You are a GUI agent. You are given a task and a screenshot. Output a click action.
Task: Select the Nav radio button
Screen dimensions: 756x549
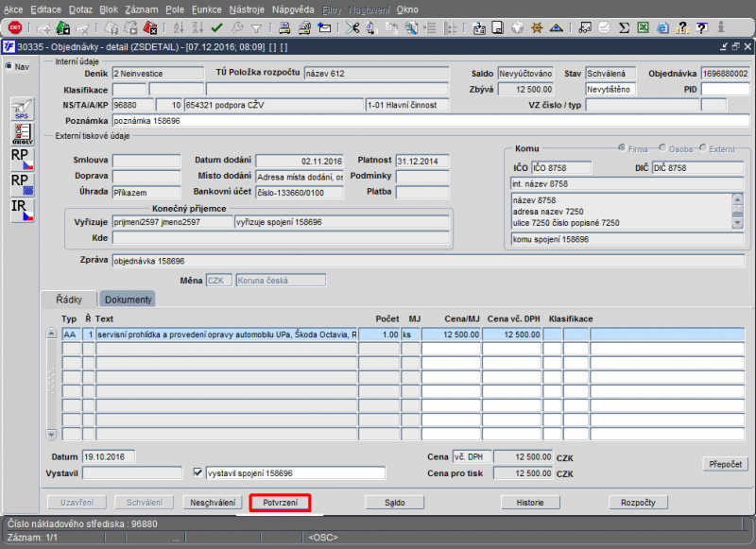pyautogui.click(x=9, y=66)
